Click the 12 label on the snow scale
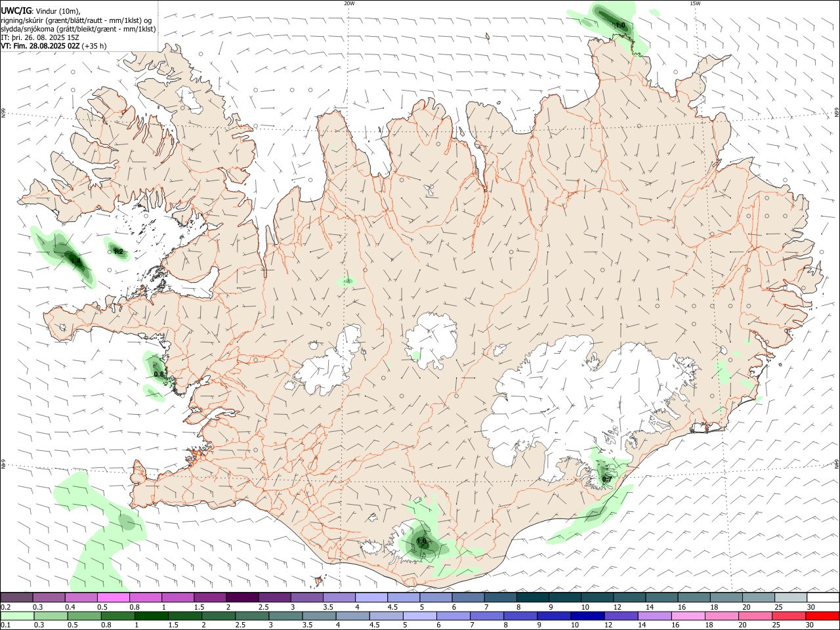 click(x=617, y=607)
